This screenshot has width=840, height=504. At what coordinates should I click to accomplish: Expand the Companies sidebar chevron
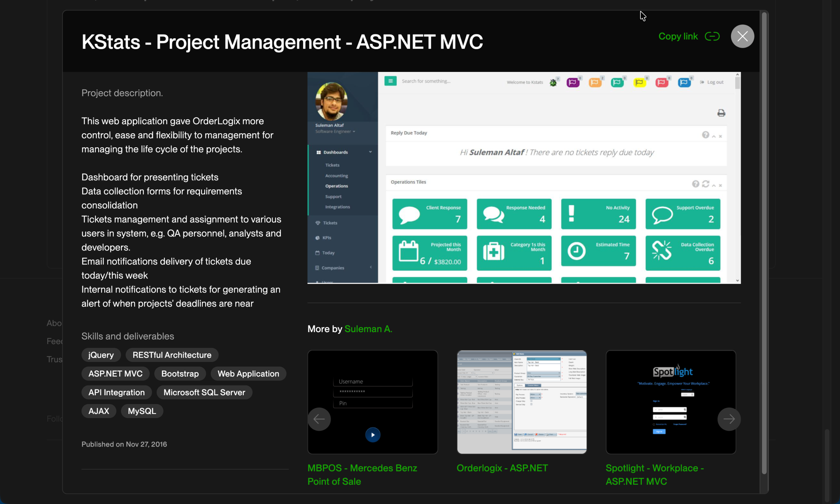pyautogui.click(x=371, y=267)
